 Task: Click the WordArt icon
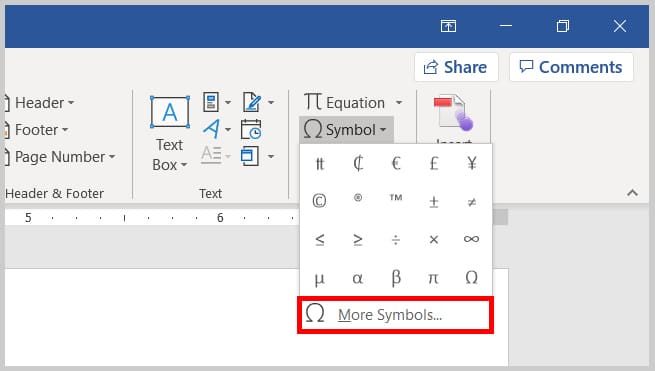[211, 129]
